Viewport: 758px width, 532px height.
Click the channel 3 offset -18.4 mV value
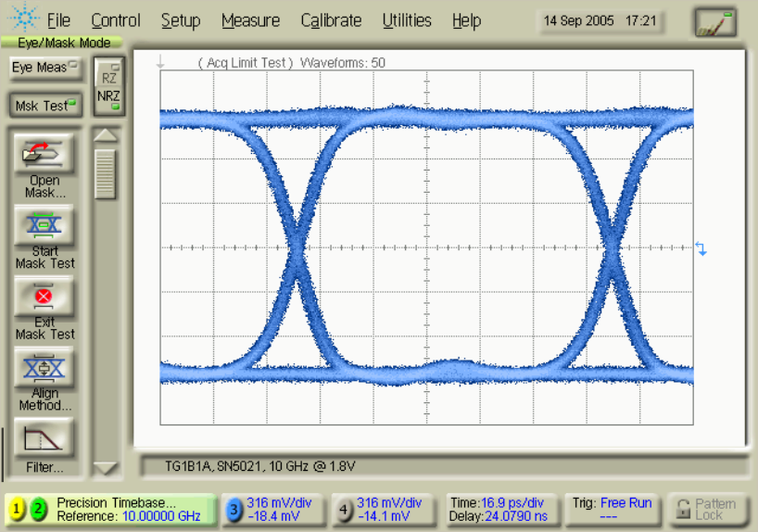273,516
